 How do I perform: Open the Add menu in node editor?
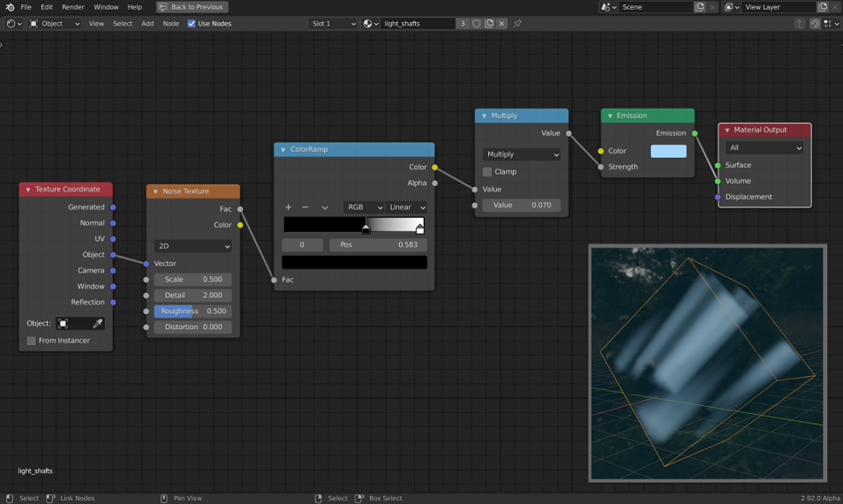coord(147,24)
